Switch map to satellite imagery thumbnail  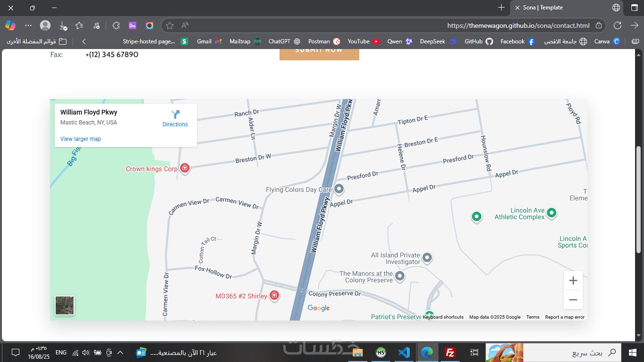[65, 305]
